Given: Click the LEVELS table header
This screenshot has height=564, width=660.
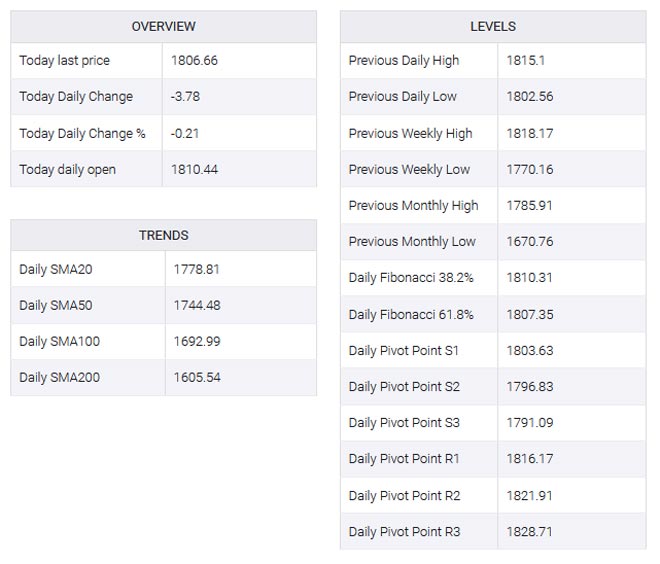Looking at the screenshot, I should point(492,26).
